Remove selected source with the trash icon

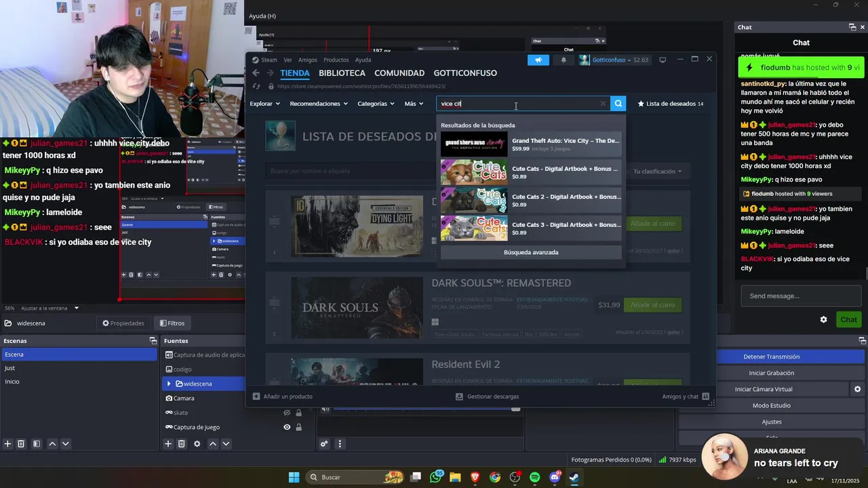[x=182, y=444]
